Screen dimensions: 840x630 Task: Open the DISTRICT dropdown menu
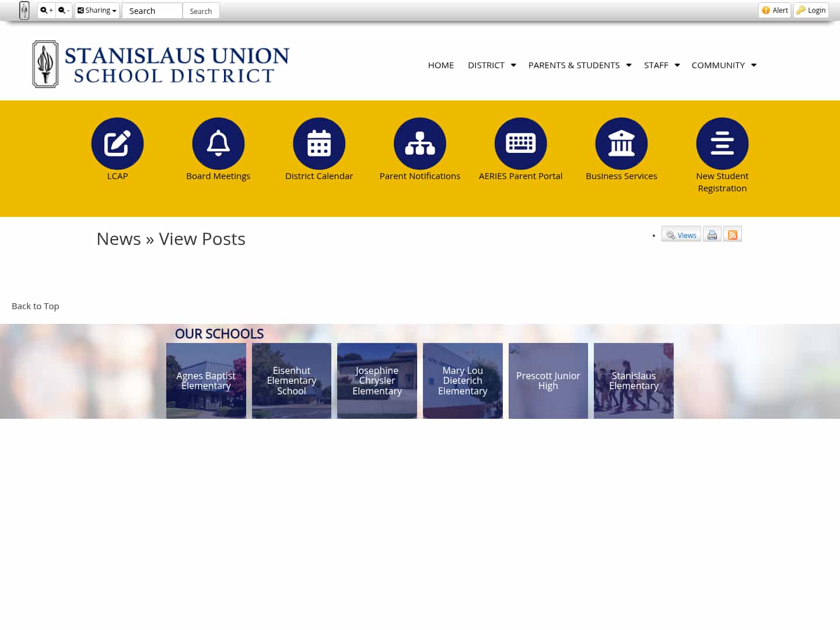(x=491, y=65)
